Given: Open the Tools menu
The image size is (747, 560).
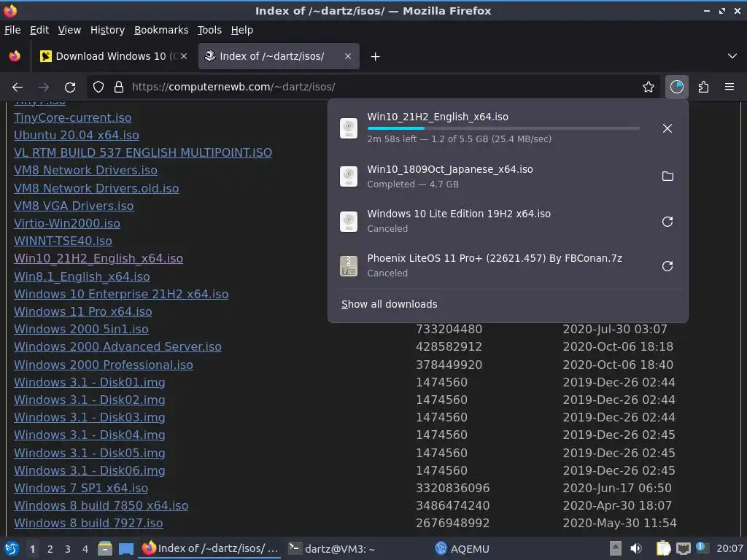Looking at the screenshot, I should (x=209, y=30).
